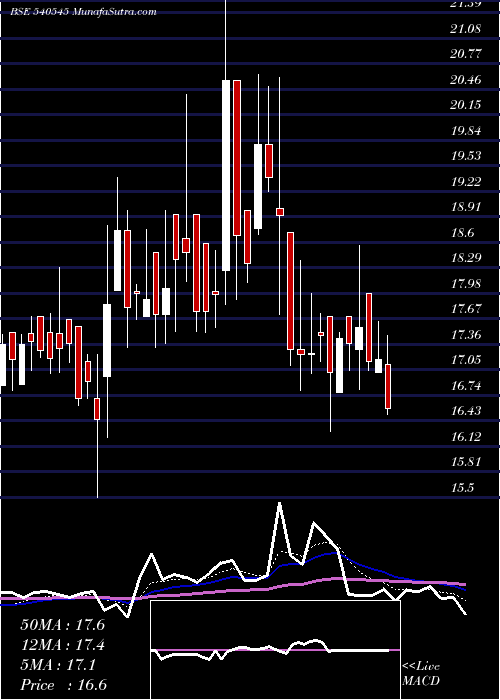Click the 17.36 price axis label
Image resolution: width=500 pixels, height=700 pixels.
[x=466, y=335]
